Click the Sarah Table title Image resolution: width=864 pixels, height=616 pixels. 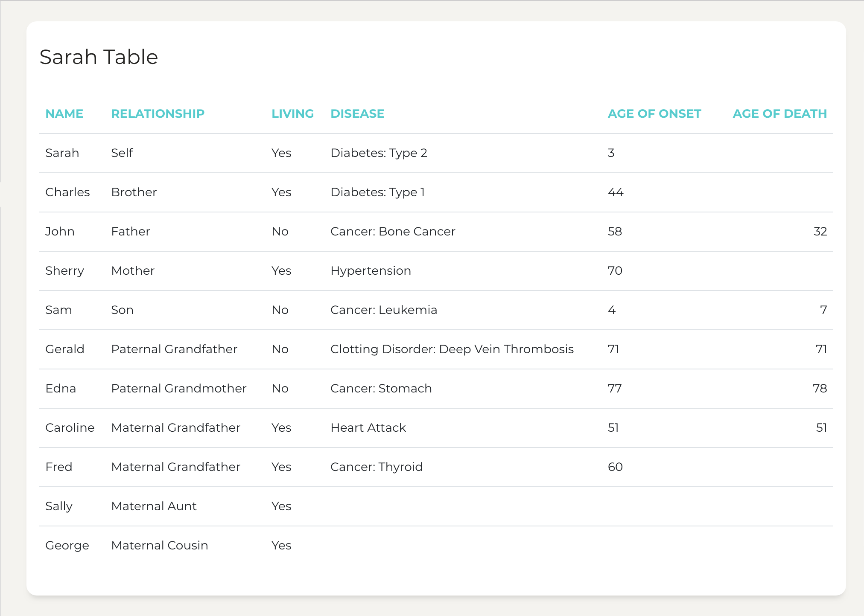(x=99, y=57)
